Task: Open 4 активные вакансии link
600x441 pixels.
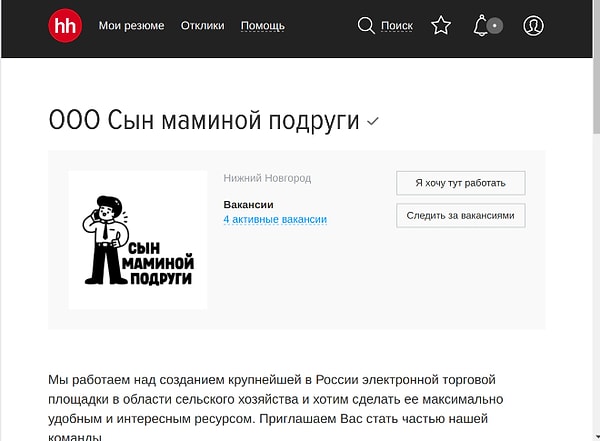Action: pos(275,220)
